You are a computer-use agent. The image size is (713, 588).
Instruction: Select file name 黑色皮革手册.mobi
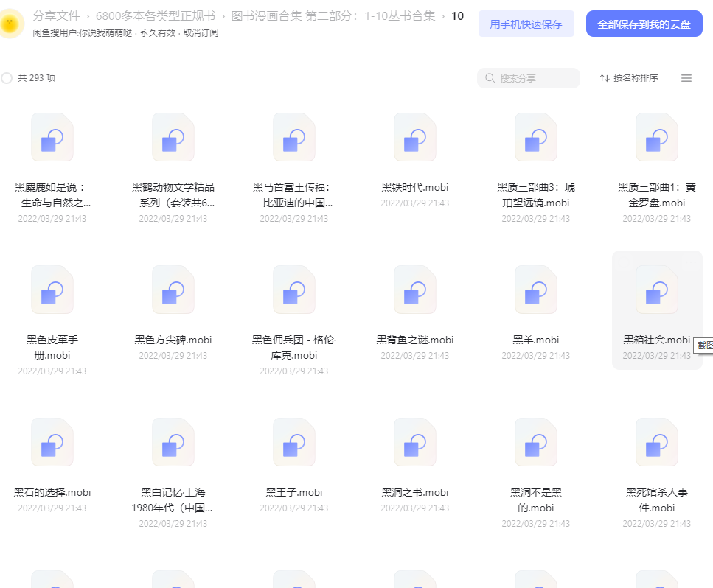coord(52,348)
